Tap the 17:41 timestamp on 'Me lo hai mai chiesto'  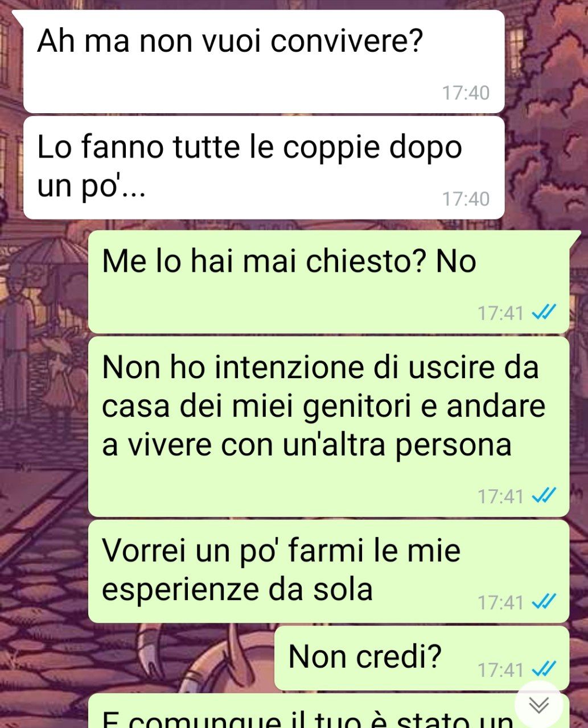pos(500,313)
